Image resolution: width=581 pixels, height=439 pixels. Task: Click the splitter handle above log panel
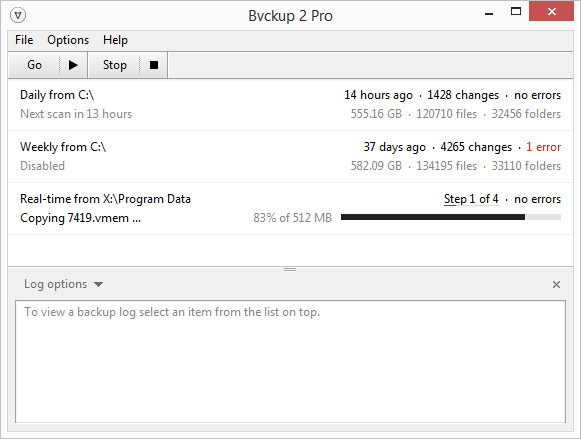pos(290,269)
